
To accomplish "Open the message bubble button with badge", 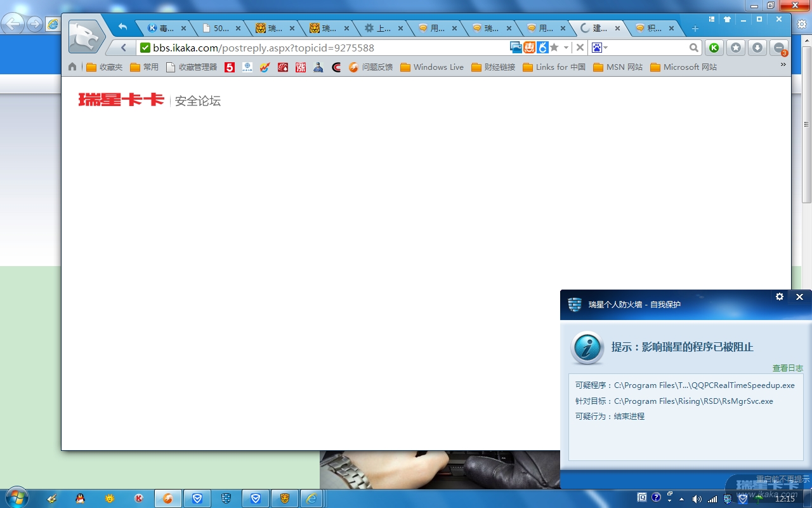I will coord(780,48).
